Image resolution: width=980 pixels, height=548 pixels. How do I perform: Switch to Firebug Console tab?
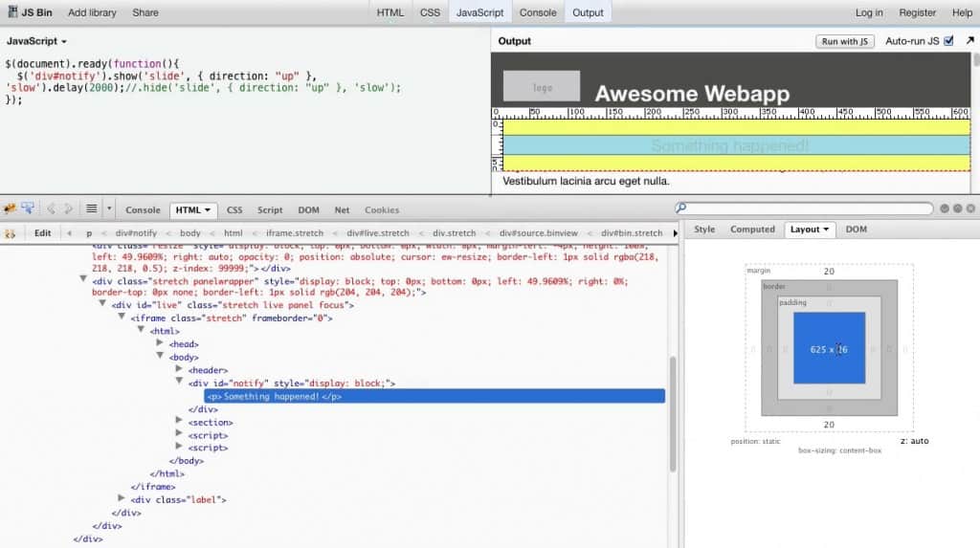pyautogui.click(x=144, y=210)
